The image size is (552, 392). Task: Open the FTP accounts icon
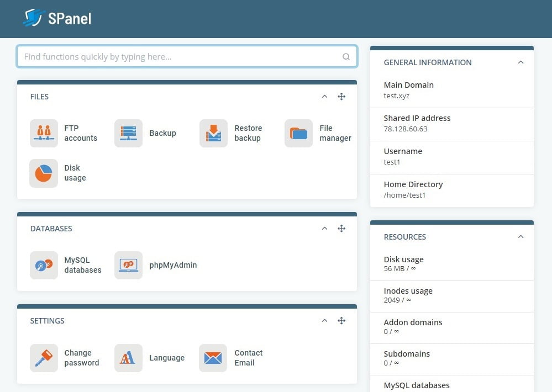coord(44,134)
